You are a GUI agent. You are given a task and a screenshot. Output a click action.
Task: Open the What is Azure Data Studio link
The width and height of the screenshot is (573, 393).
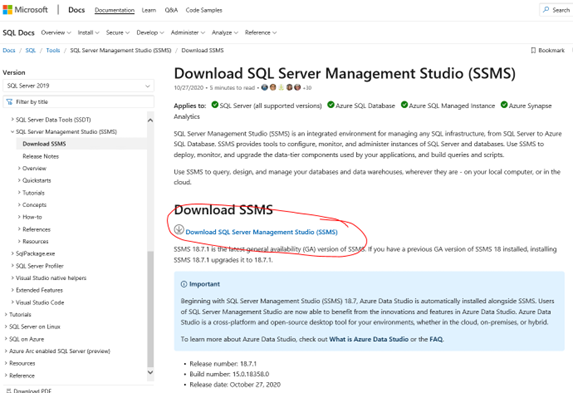[369, 339]
